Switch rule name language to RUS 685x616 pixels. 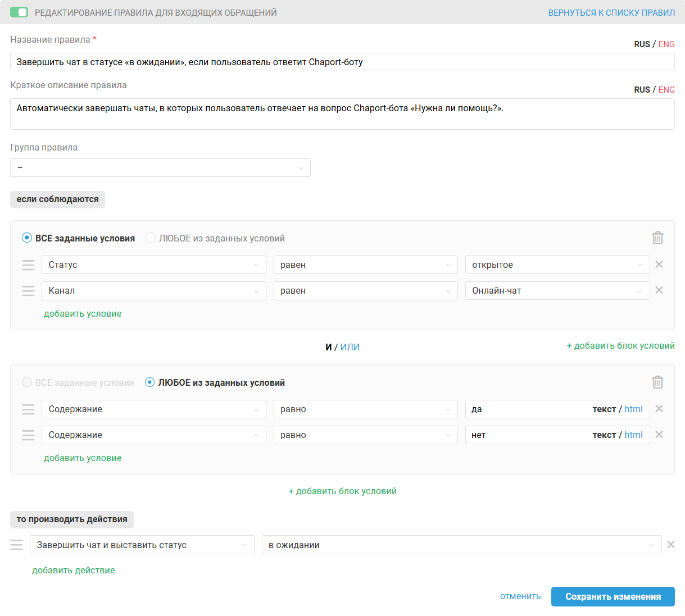[642, 44]
